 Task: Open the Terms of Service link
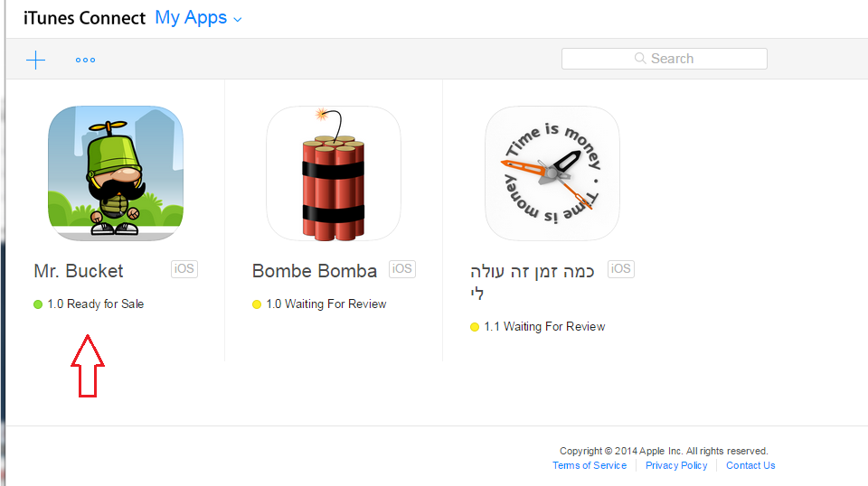590,465
